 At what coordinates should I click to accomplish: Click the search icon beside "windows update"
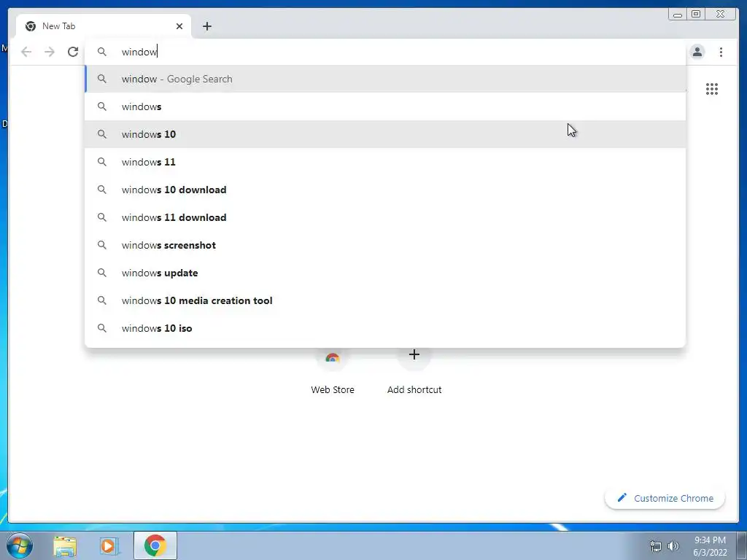[102, 273]
